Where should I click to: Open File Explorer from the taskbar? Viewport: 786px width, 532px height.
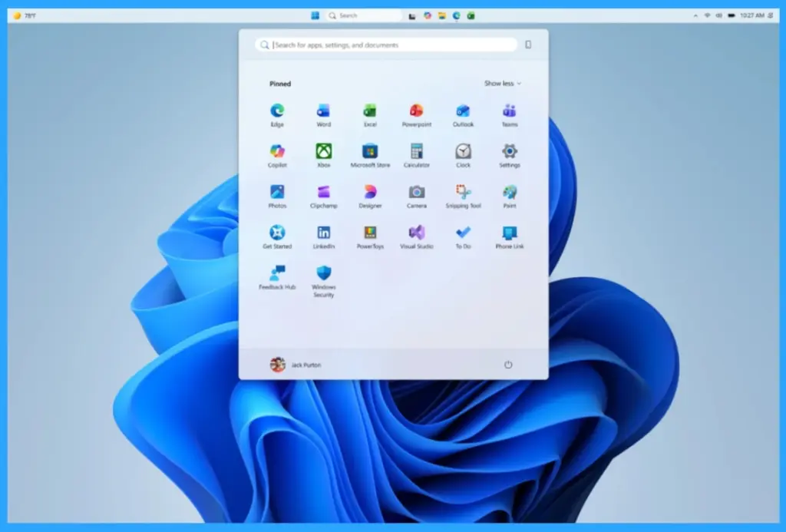pos(441,15)
